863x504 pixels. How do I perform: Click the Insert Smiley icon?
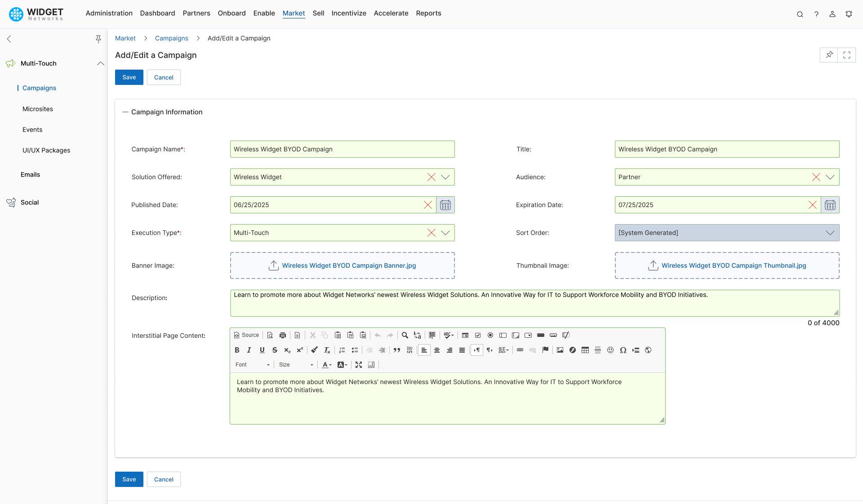(610, 350)
